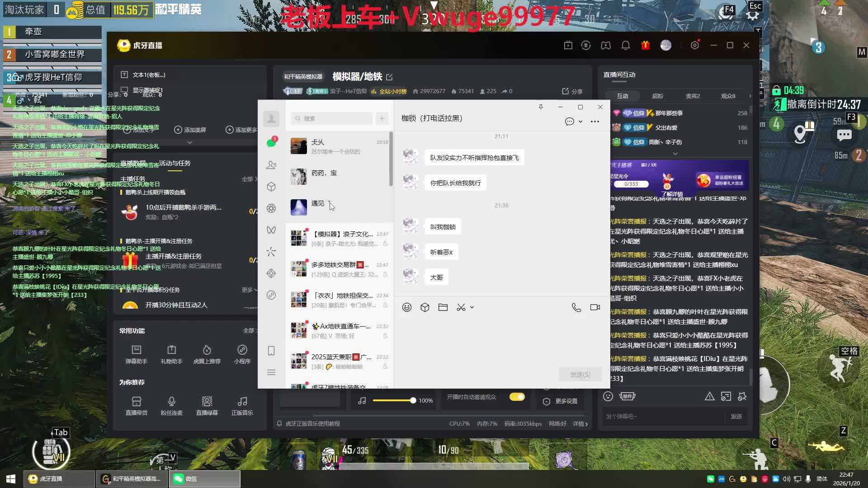Switch to the 超粉 tab
868x488 pixels.
[x=657, y=96]
